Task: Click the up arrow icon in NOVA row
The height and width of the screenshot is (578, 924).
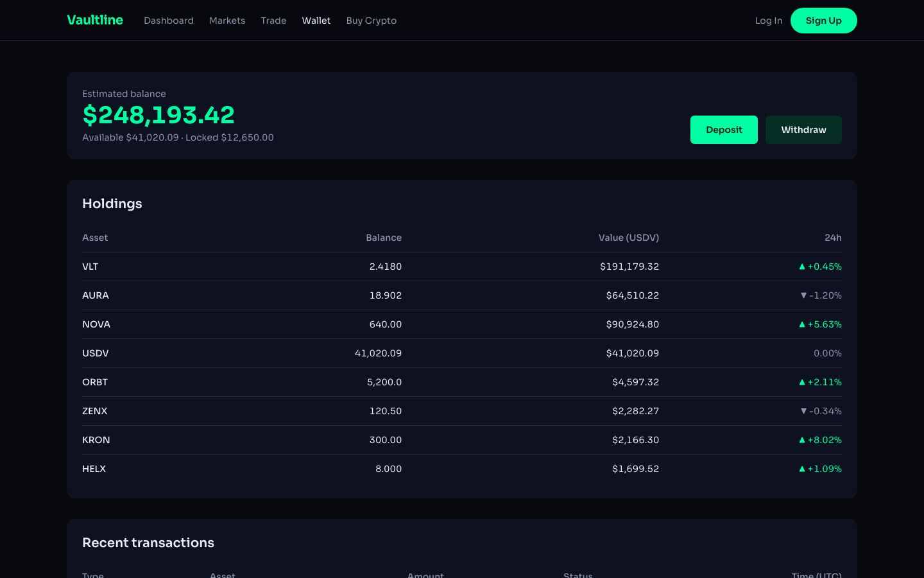Action: click(802, 324)
